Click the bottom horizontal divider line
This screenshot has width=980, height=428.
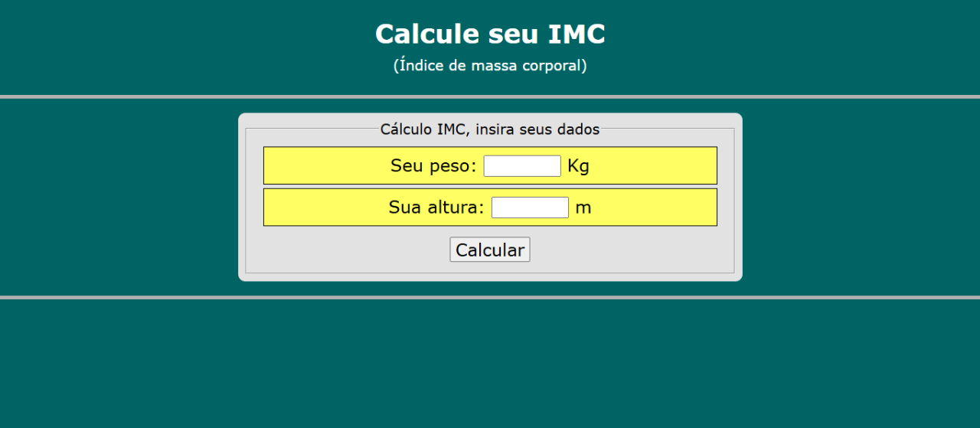pos(490,297)
